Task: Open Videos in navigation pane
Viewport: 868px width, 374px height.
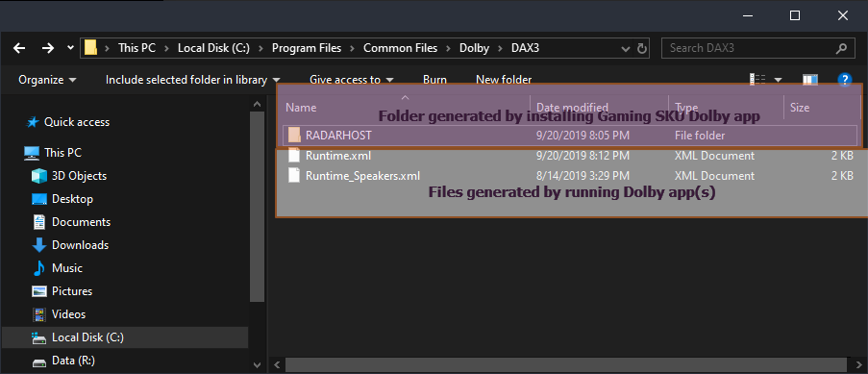Action: click(x=69, y=314)
